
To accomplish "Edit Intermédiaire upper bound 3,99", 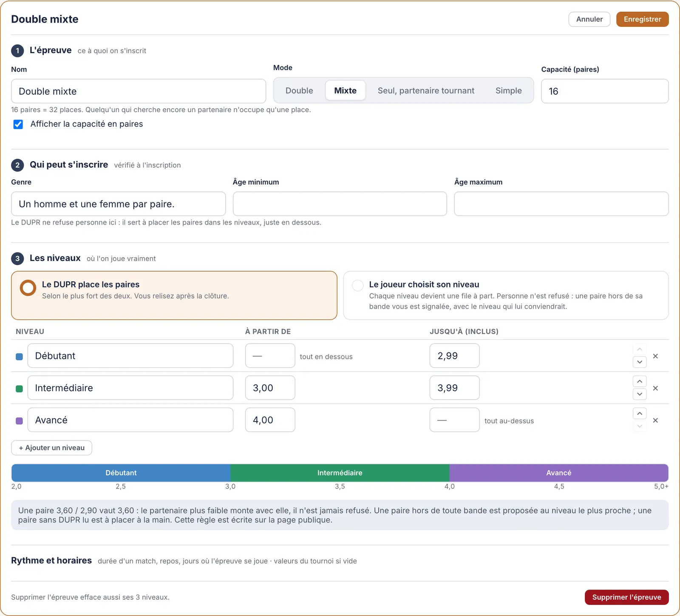I will [x=454, y=388].
